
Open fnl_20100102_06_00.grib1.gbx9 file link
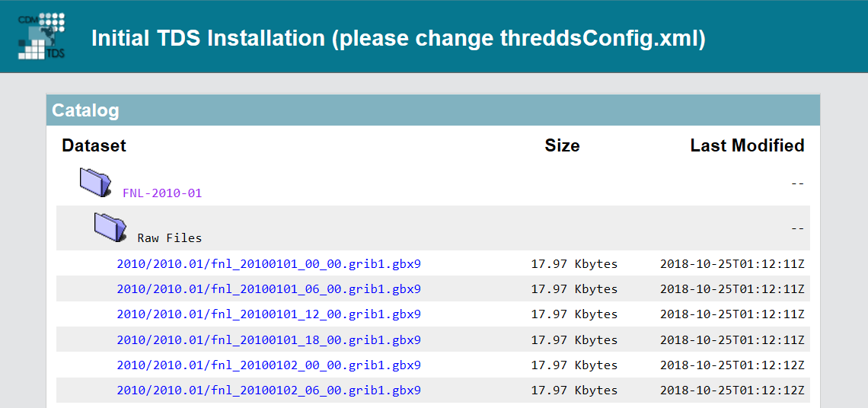[x=269, y=390]
